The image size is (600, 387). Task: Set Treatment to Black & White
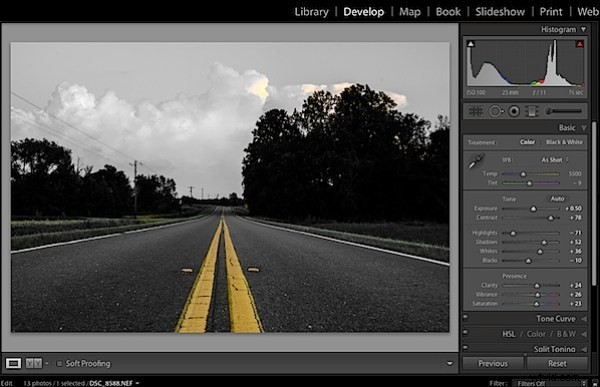(x=564, y=142)
